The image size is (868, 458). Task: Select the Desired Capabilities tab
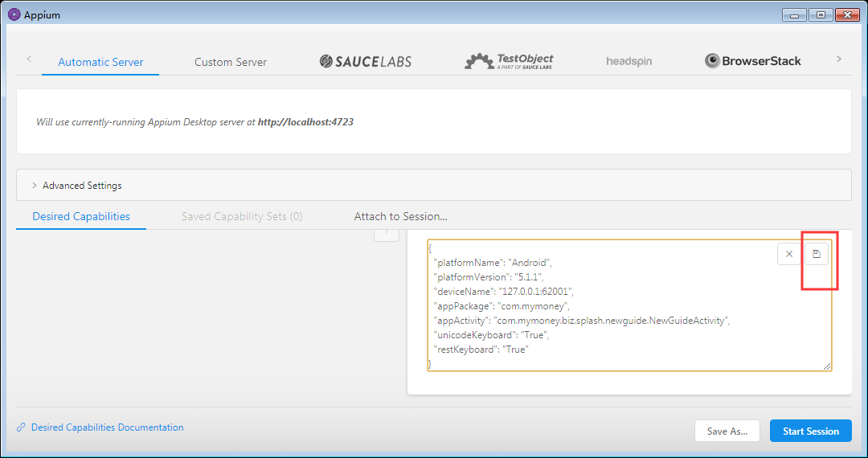(x=81, y=216)
